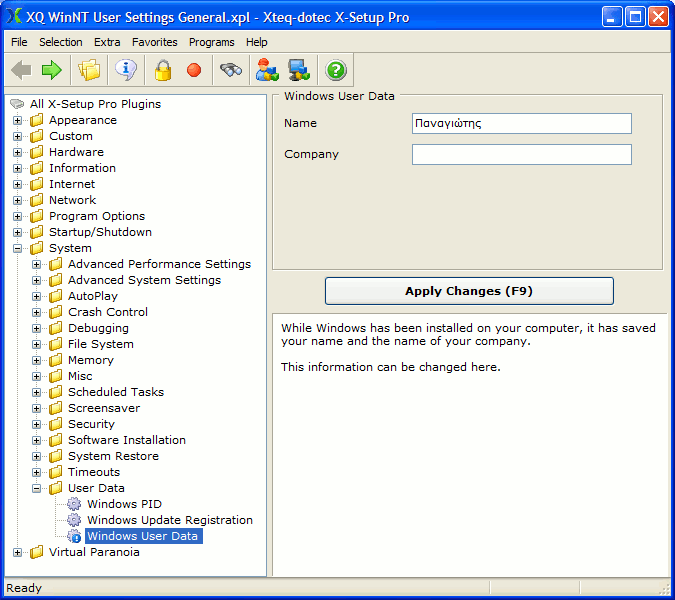The width and height of the screenshot is (675, 600).
Task: Open the Help menu
Action: (257, 42)
